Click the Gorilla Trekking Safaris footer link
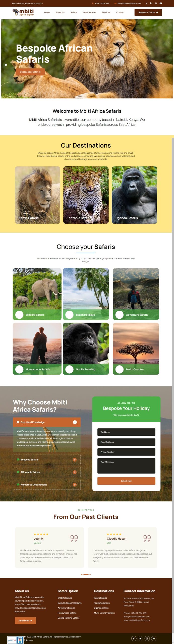This screenshot has height=644, width=174. pyautogui.click(x=69, y=618)
